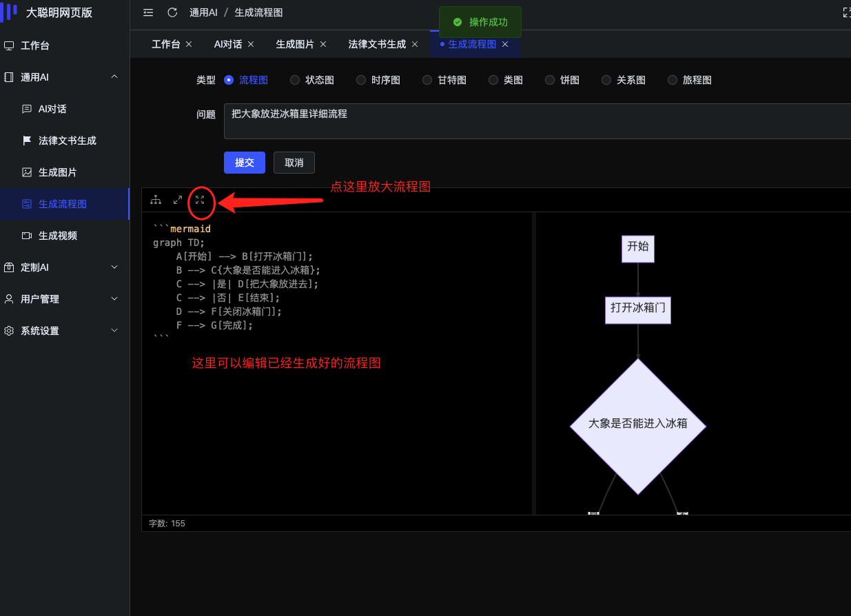Click the 法律文书生成 flag icon
The width and height of the screenshot is (851, 616).
click(x=27, y=141)
